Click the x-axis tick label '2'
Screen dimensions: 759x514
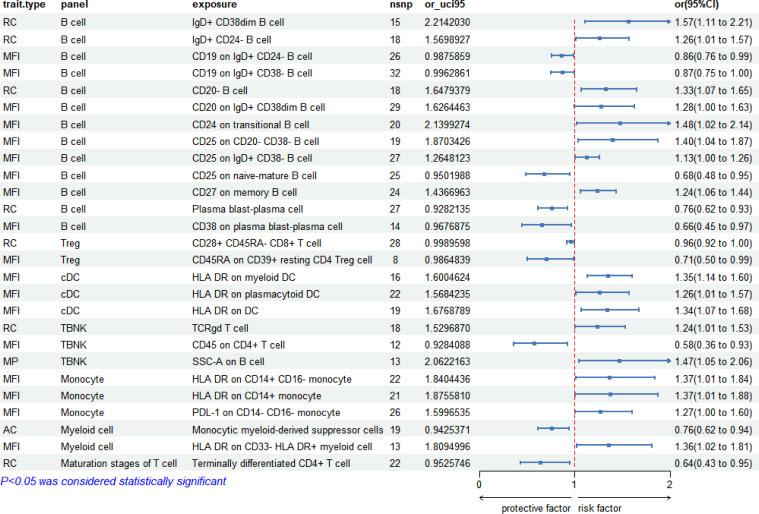[669, 486]
